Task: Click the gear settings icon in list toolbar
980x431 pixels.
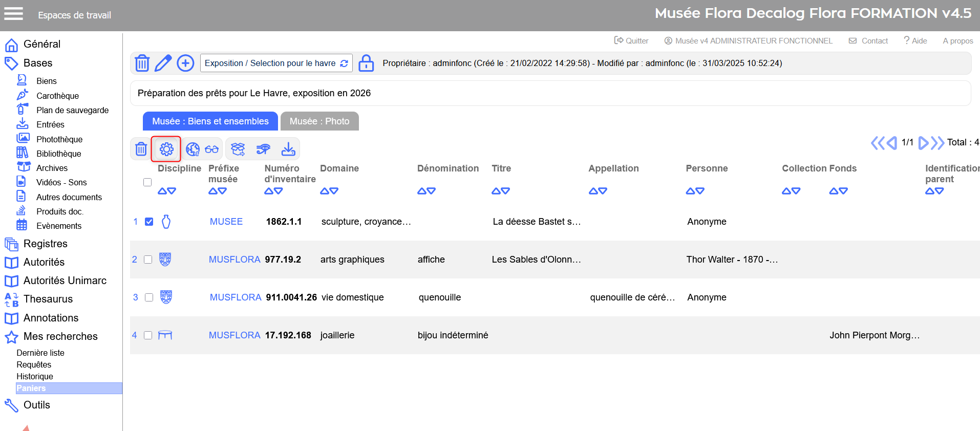Action: [166, 149]
